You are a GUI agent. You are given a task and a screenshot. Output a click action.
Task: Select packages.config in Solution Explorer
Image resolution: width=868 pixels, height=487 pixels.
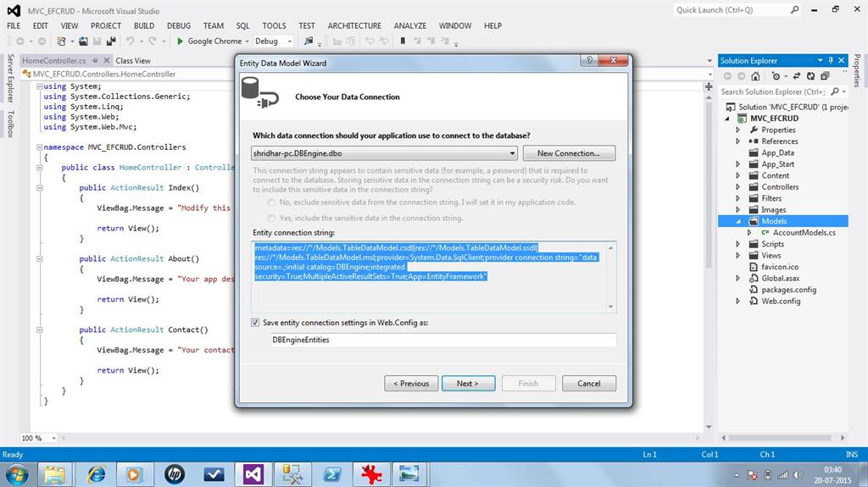[788, 290]
